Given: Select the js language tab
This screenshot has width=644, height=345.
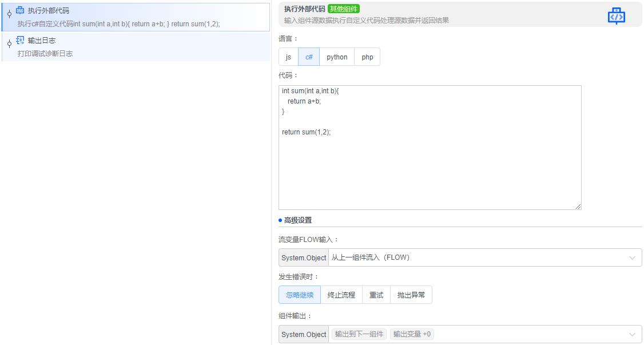Looking at the screenshot, I should pyautogui.click(x=288, y=57).
